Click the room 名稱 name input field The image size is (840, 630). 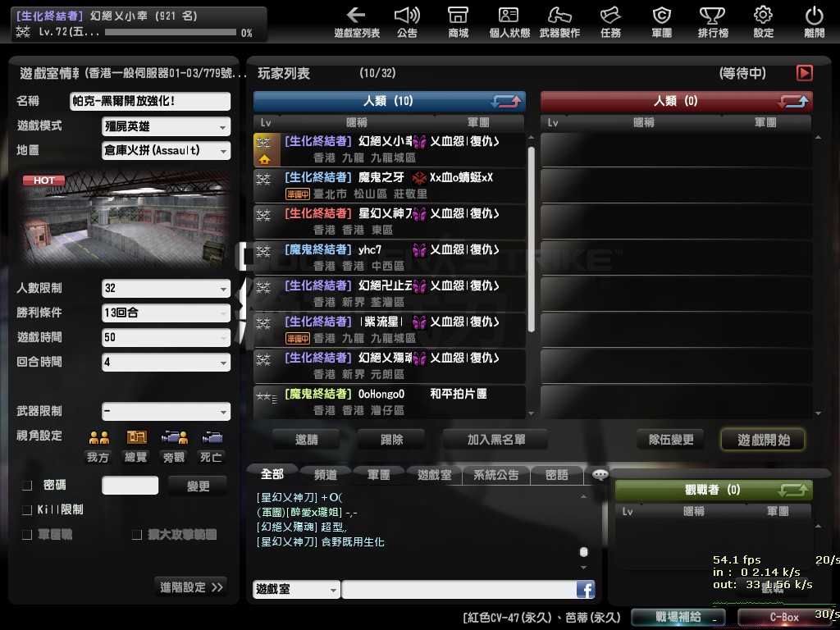[x=150, y=101]
